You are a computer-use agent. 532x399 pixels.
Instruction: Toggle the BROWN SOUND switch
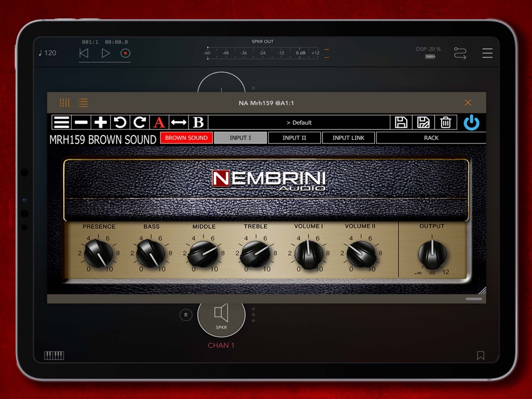tap(186, 138)
